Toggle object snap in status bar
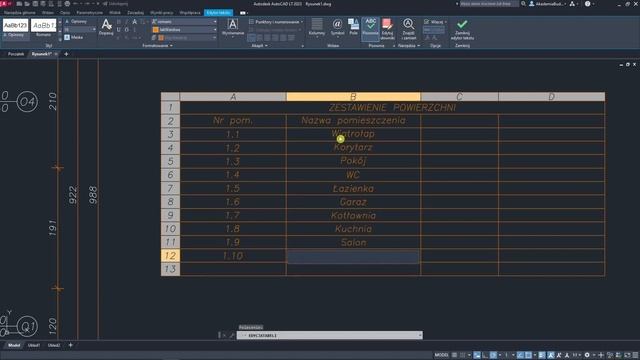This screenshot has width=640, height=360. point(528,355)
